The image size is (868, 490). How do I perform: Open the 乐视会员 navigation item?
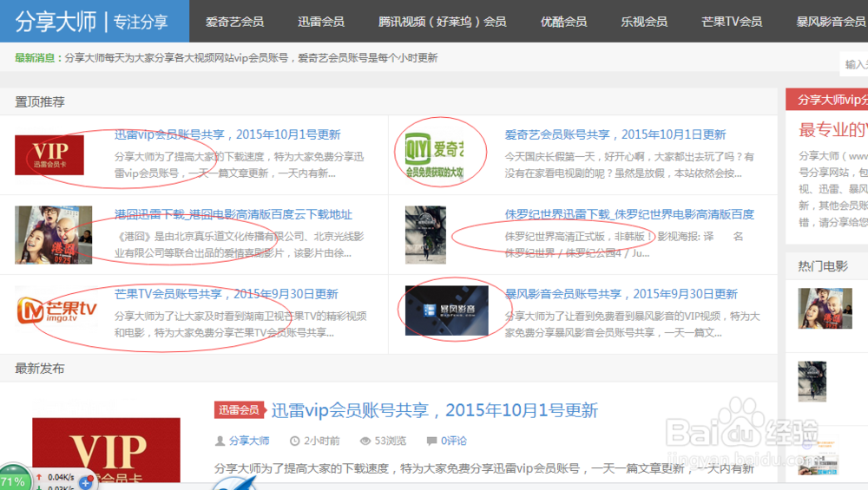[644, 22]
